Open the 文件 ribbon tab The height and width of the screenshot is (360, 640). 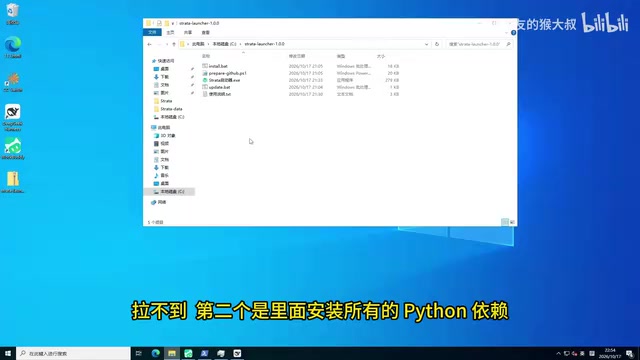(152, 33)
